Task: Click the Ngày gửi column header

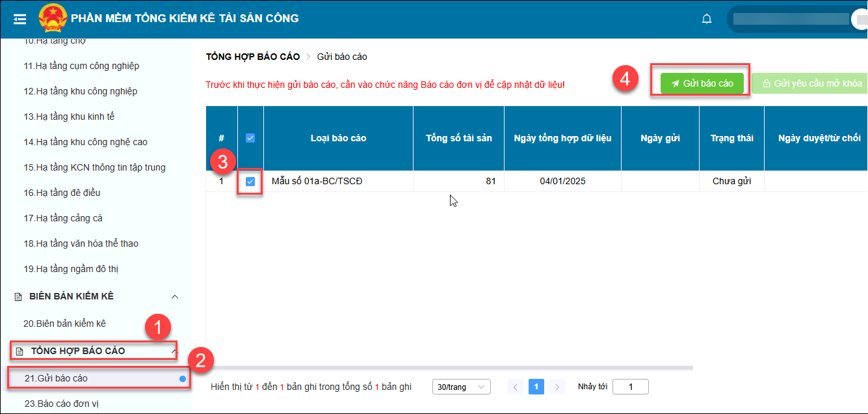Action: click(x=660, y=138)
